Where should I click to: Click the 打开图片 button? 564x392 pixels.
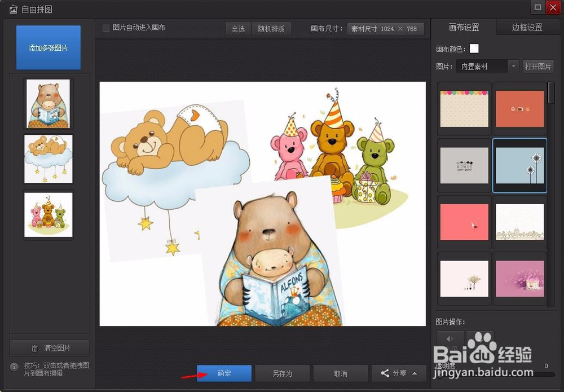[537, 67]
